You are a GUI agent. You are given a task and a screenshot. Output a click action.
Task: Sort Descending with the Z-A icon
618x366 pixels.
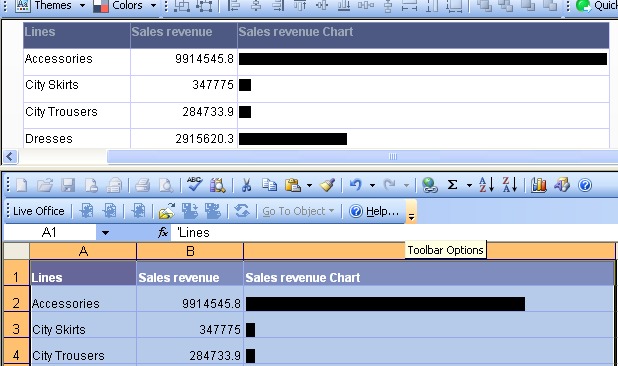[510, 185]
